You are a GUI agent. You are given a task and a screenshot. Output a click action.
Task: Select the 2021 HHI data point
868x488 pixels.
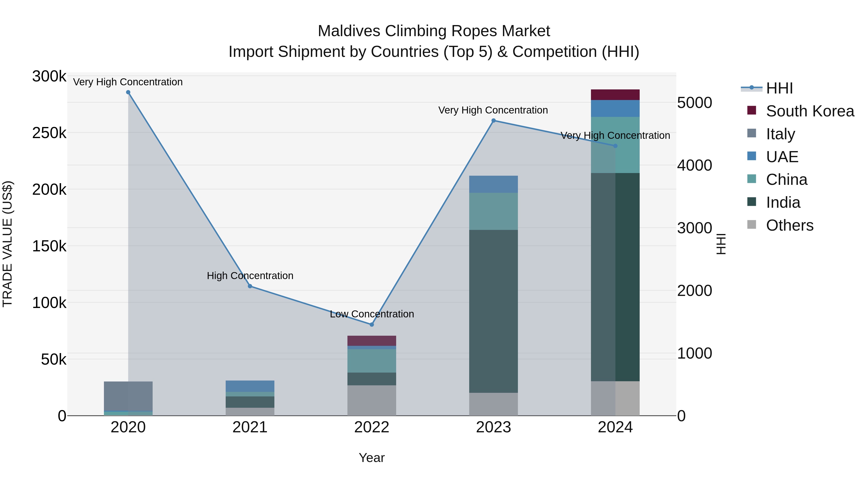[x=250, y=286]
